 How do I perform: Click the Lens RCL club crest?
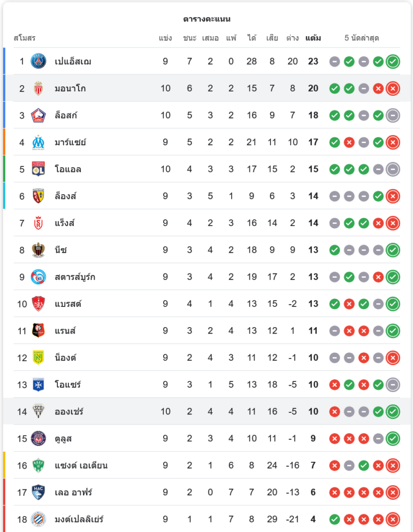click(x=38, y=196)
